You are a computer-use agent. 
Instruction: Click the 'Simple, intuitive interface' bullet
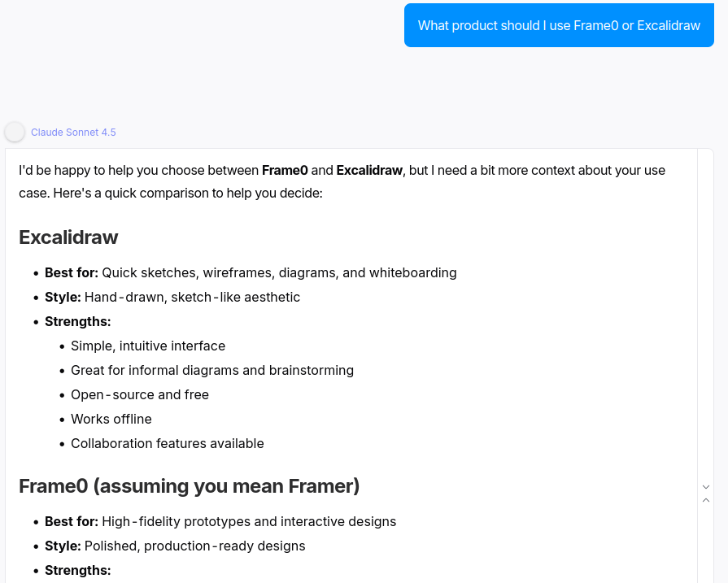coord(148,346)
